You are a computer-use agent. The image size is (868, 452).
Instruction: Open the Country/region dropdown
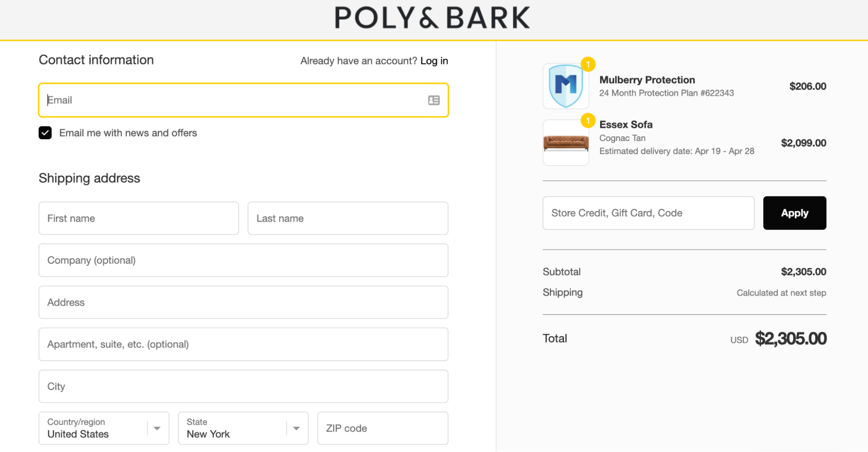(x=104, y=428)
